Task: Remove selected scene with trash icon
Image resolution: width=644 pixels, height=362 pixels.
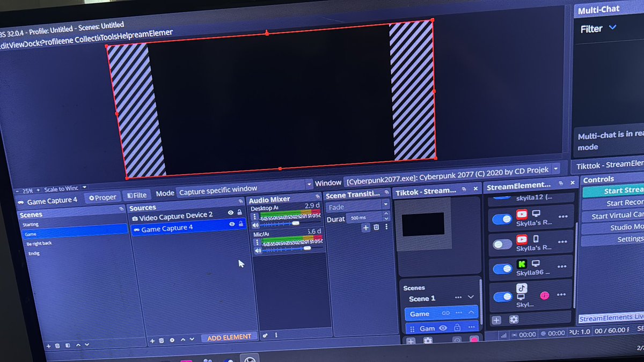Action: point(58,346)
